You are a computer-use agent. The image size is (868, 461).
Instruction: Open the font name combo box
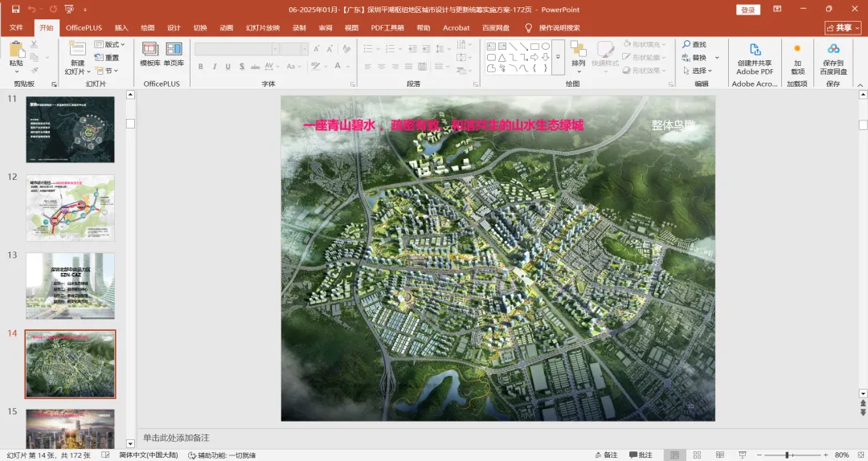coord(236,49)
